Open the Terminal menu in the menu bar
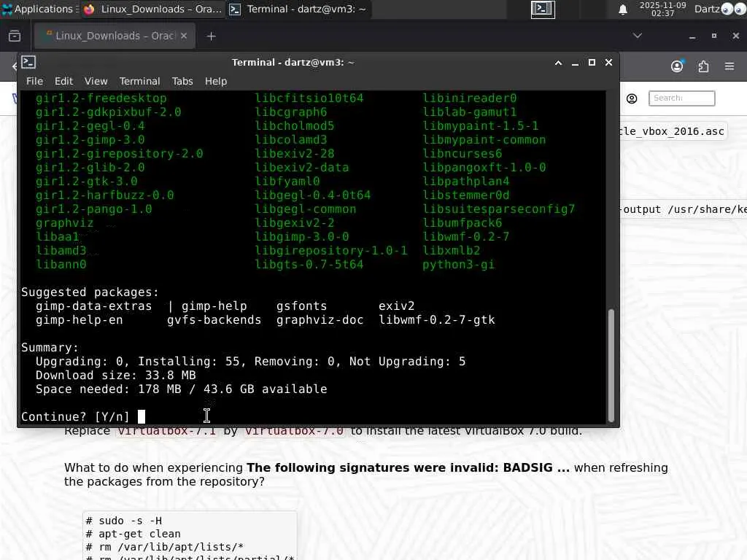Viewport: 747px width, 560px height. point(139,81)
